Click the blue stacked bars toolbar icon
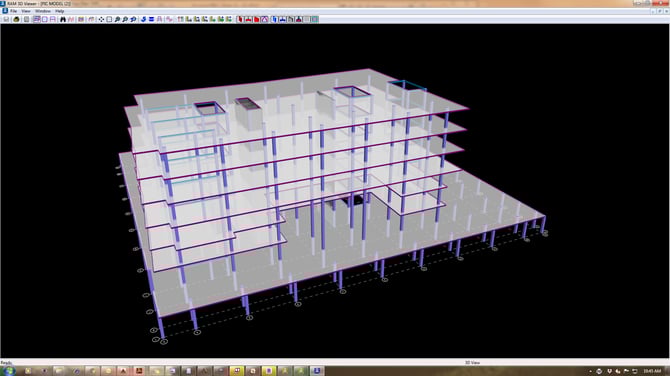Viewport: 670px width, 376px height. [x=151, y=19]
